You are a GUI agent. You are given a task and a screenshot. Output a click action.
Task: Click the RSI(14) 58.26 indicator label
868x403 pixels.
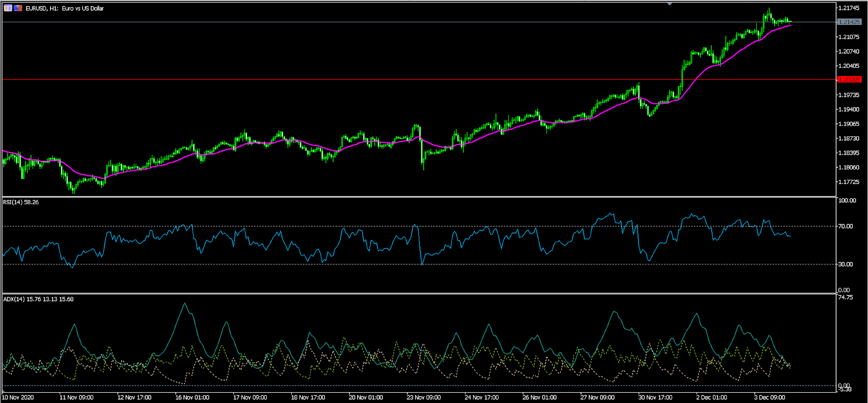(x=21, y=202)
